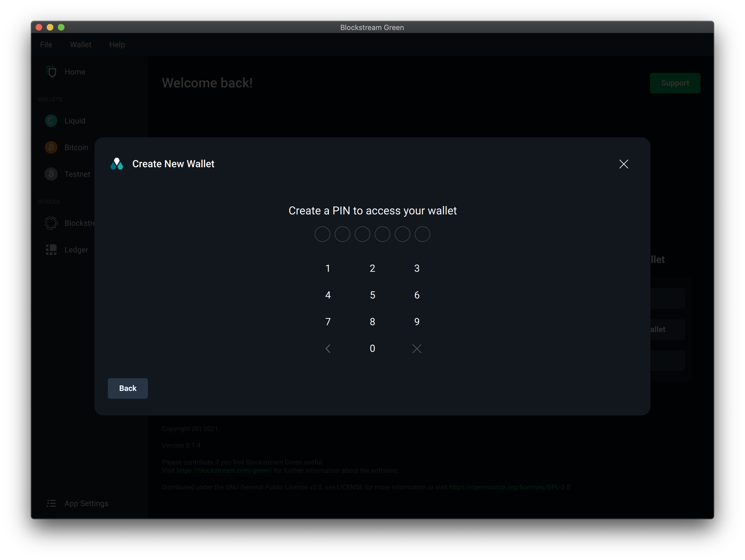Image resolution: width=745 pixels, height=560 pixels.
Task: Click the "Create a PIN to access your wallet" text
Action: tap(372, 210)
